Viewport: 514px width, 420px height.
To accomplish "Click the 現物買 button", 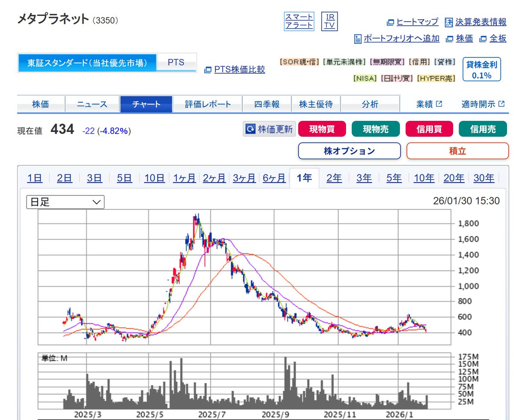I will (x=322, y=129).
